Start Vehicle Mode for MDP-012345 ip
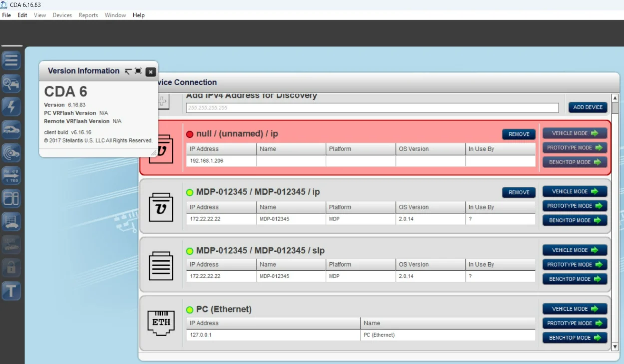The image size is (624, 364). pos(575,191)
